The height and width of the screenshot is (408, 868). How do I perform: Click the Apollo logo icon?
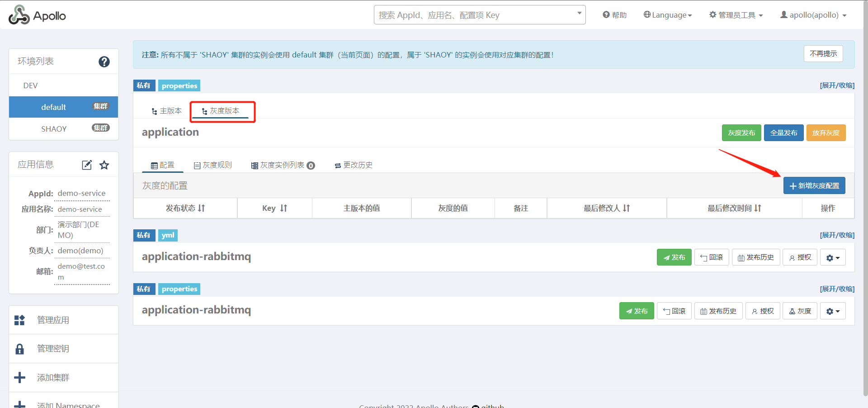pyautogui.click(x=19, y=15)
